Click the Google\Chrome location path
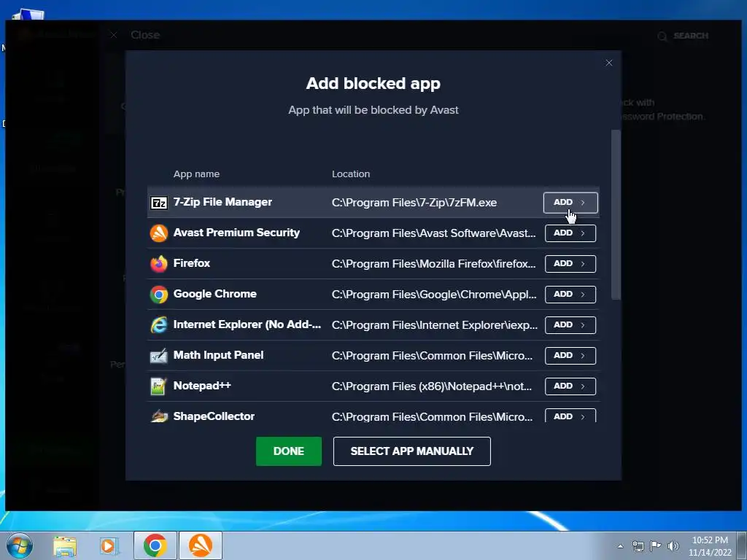Viewport: 747px width, 560px height. (434, 295)
